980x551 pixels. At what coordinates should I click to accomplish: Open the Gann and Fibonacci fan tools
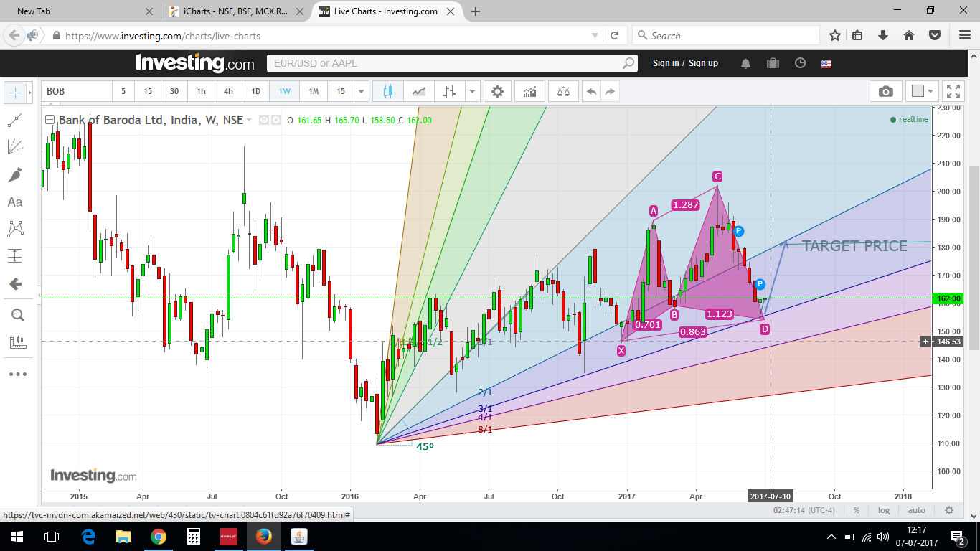(15, 147)
